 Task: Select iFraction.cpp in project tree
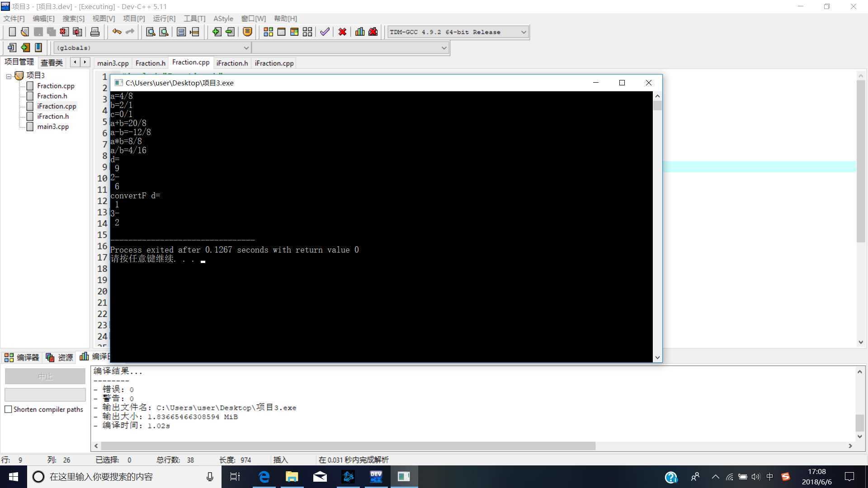coord(57,106)
